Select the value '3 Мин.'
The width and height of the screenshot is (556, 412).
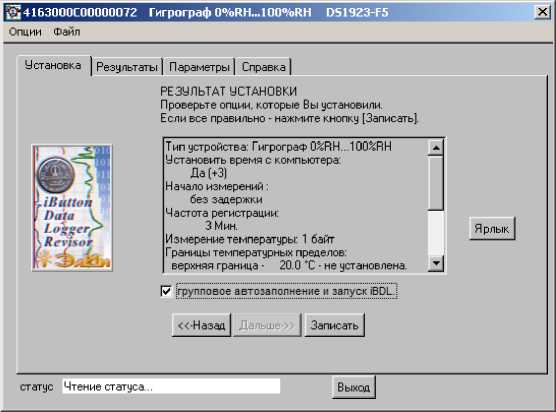(222, 226)
